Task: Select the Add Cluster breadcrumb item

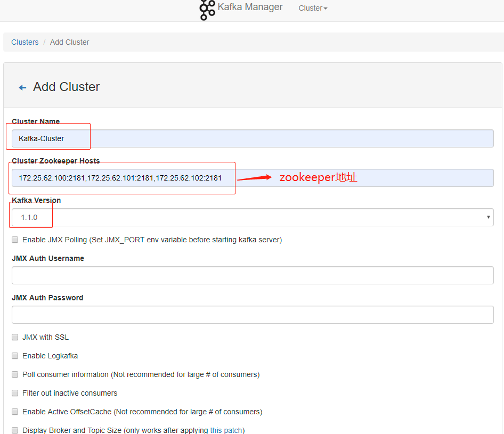Action: click(69, 42)
